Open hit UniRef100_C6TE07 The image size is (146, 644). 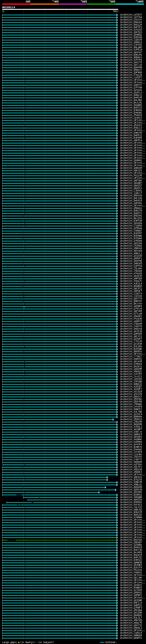click(131, 15)
